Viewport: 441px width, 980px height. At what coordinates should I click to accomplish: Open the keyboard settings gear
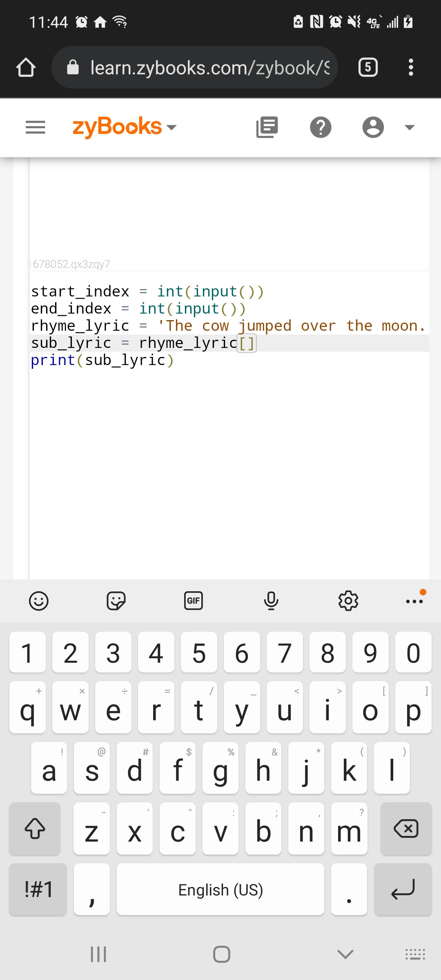coord(348,601)
